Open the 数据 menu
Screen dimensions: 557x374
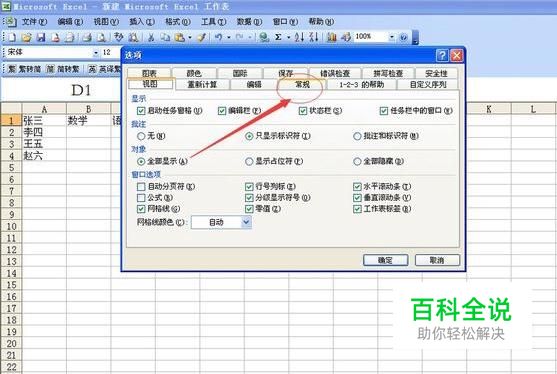249,22
